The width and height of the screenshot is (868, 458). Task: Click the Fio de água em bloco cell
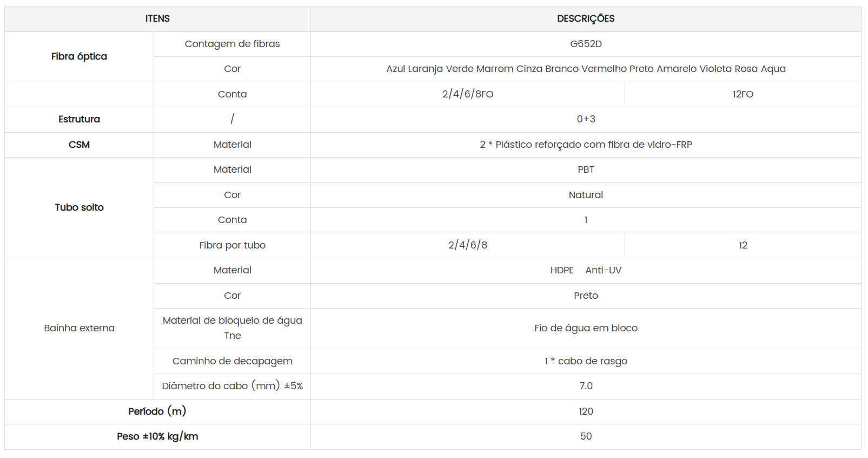coord(586,329)
